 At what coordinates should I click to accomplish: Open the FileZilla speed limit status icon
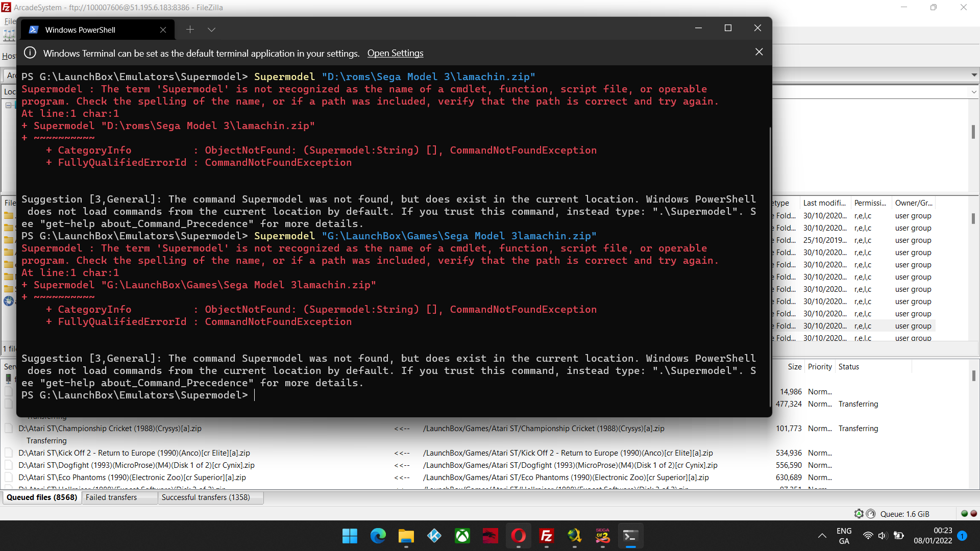pyautogui.click(x=871, y=514)
